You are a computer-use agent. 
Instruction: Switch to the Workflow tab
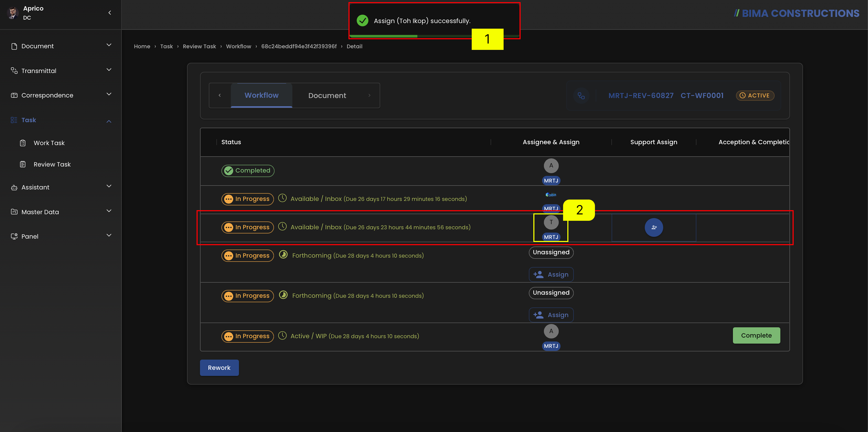(261, 95)
